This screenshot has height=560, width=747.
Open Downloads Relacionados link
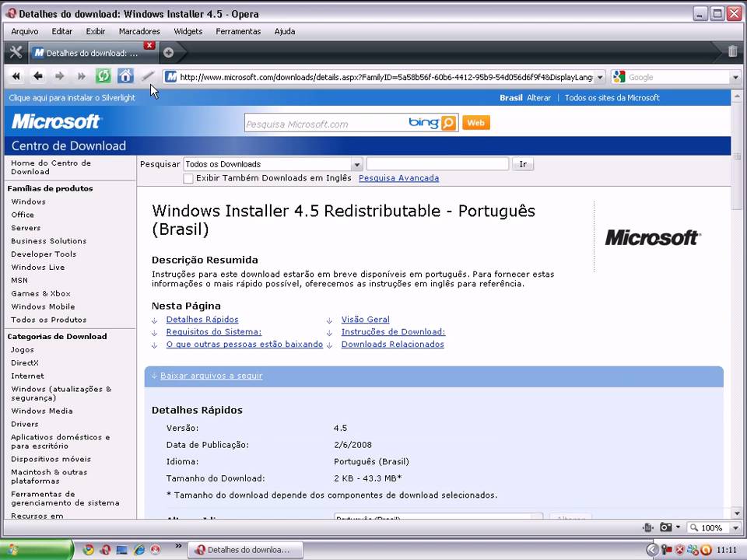392,345
